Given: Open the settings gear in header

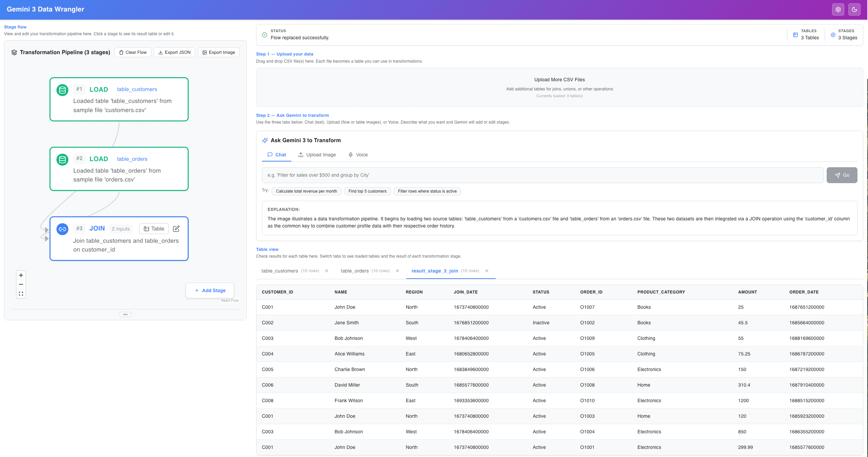Looking at the screenshot, I should point(838,9).
